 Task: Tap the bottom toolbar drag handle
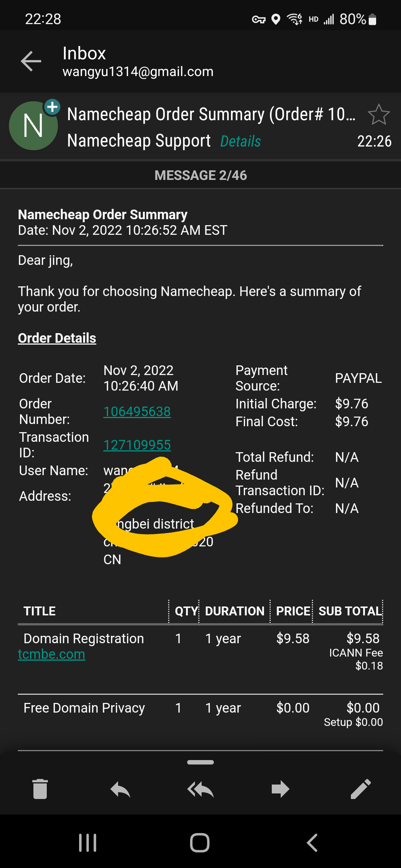coord(200,762)
